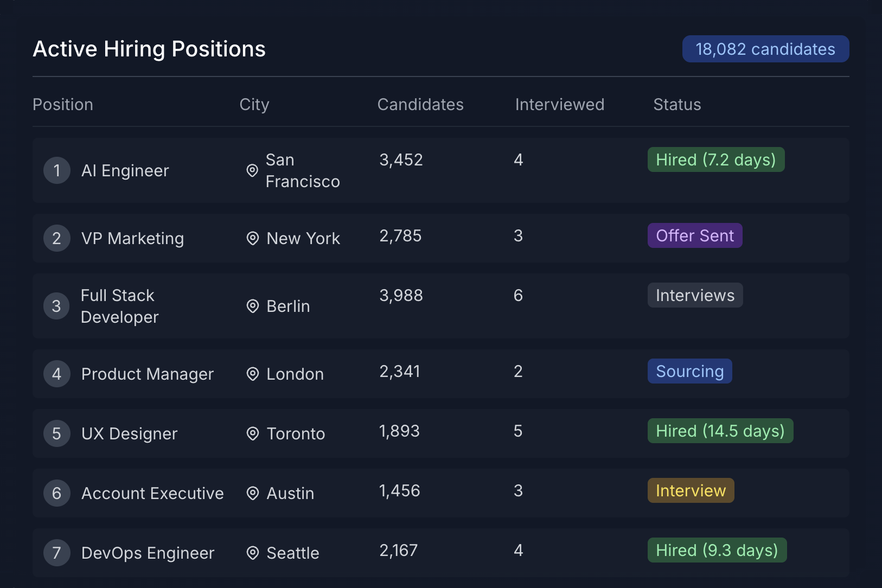This screenshot has height=588, width=882.
Task: Click the UX Designer position name
Action: click(x=129, y=433)
